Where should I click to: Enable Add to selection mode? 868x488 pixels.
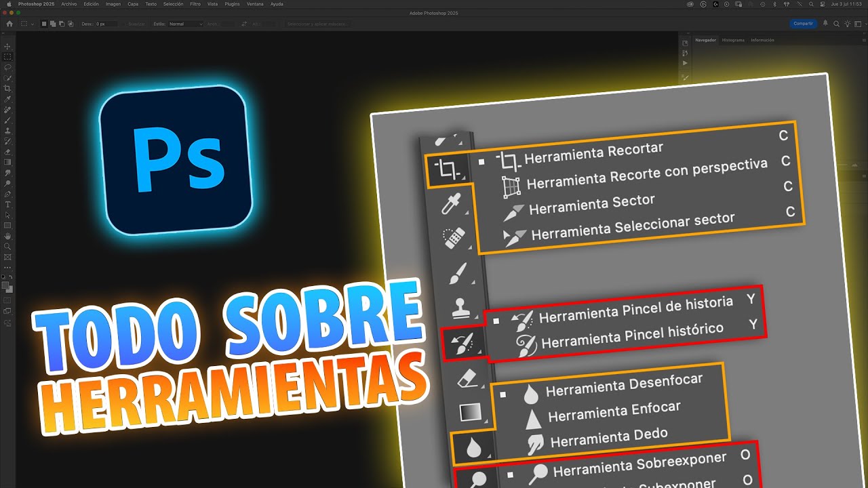(x=53, y=24)
